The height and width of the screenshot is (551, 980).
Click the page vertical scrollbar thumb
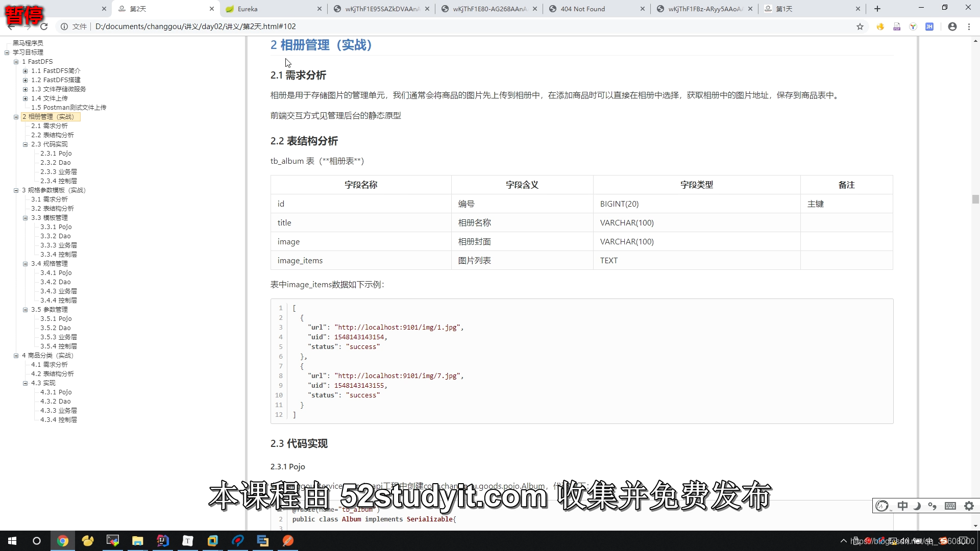[x=975, y=199]
